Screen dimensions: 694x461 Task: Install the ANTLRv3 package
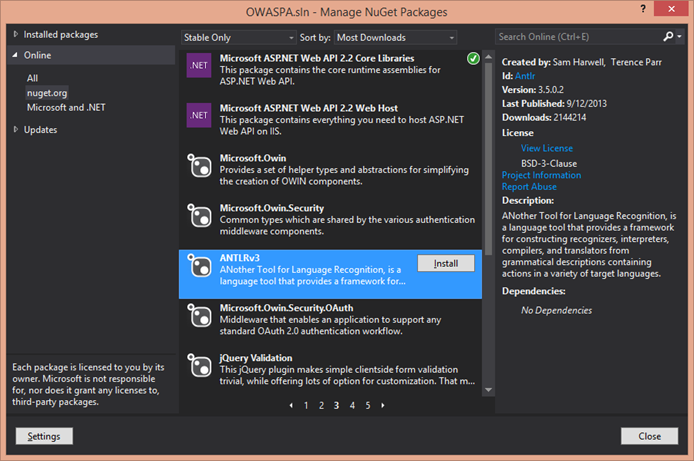pos(445,262)
